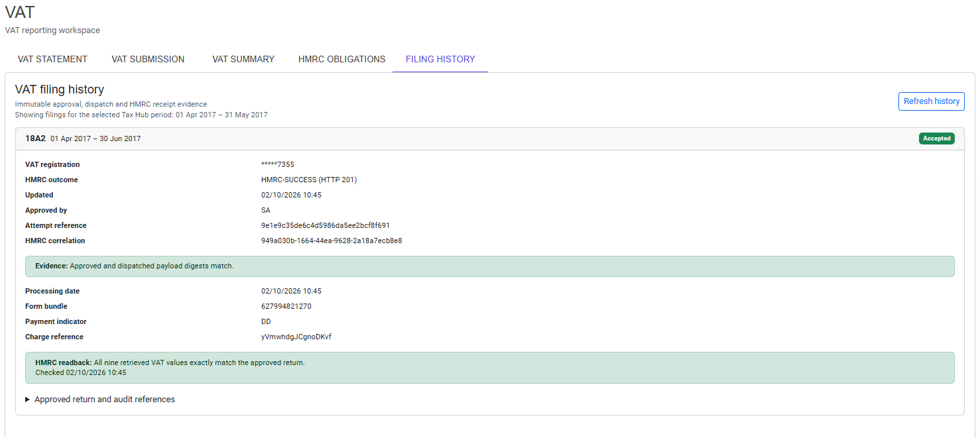Viewport: 980px width, 438px height.
Task: Click the Updated date 02/10/2026 10:45
Action: coord(291,195)
